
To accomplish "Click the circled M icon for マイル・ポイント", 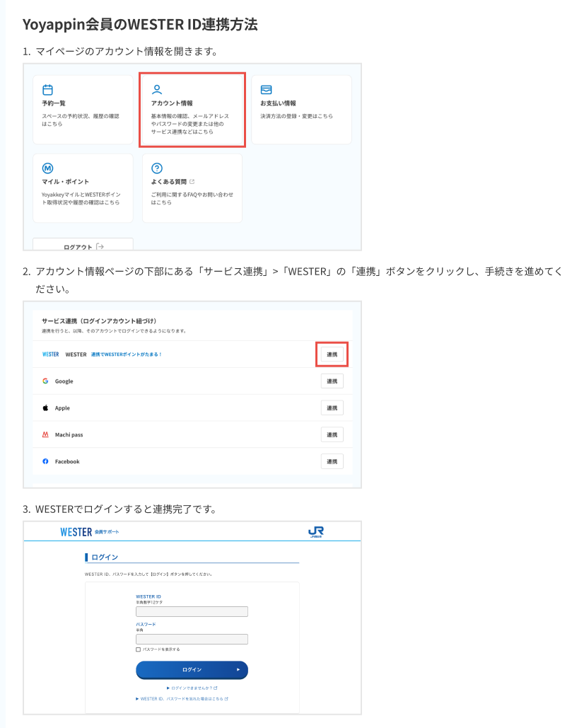I will (48, 168).
